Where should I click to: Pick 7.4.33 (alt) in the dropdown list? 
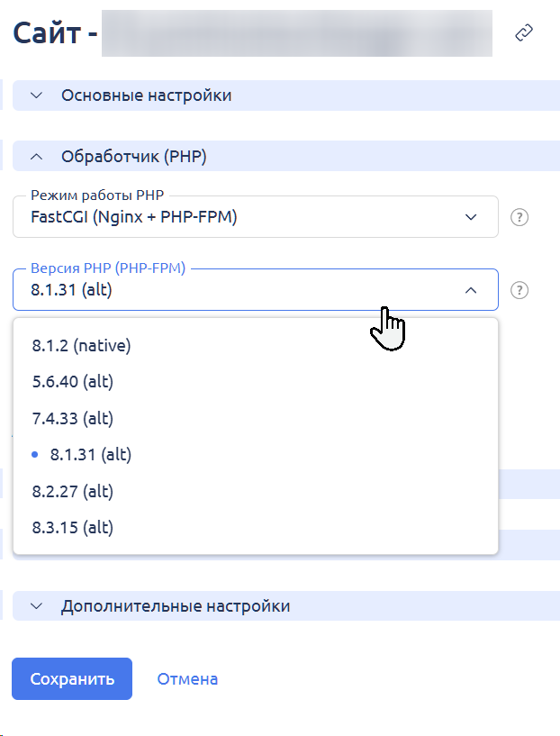point(73,418)
